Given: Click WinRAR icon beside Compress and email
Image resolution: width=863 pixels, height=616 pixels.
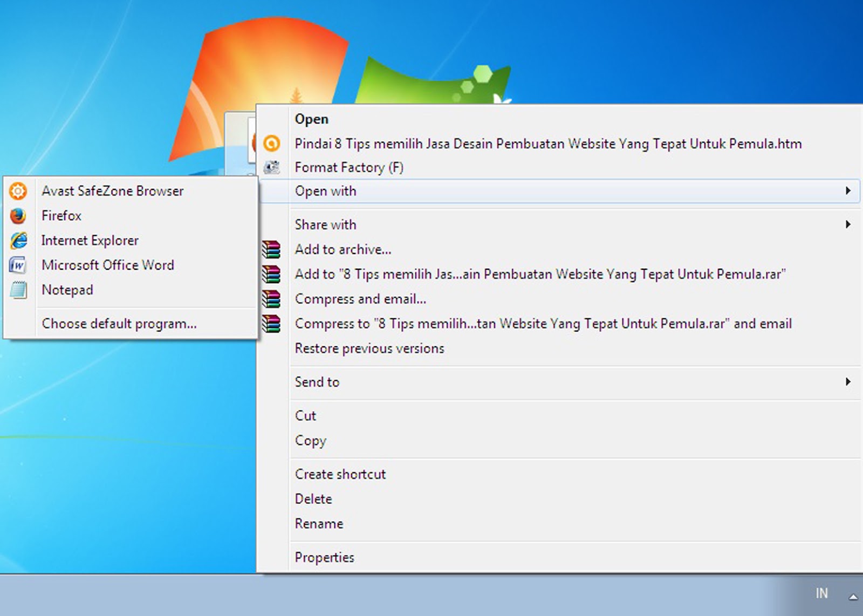Looking at the screenshot, I should pyautogui.click(x=272, y=299).
